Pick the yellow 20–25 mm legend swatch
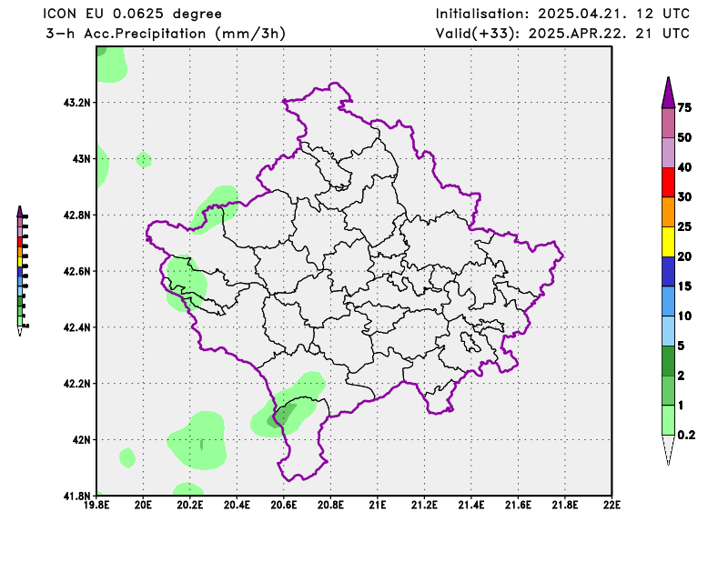 tap(668, 242)
